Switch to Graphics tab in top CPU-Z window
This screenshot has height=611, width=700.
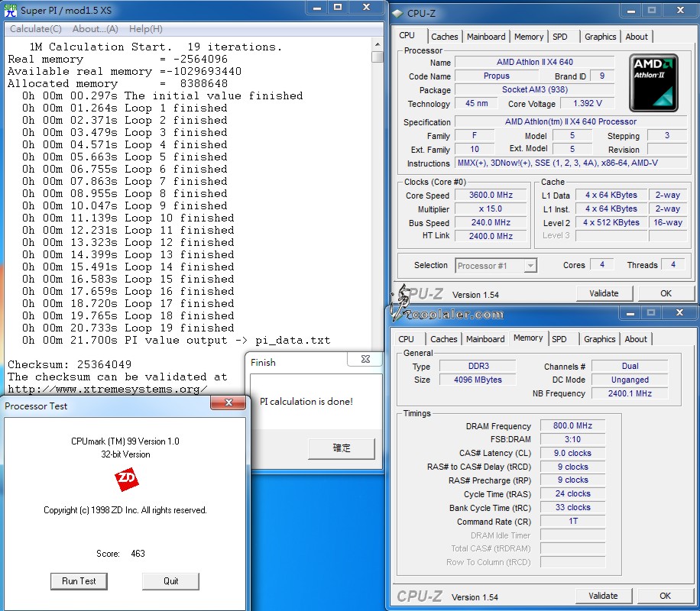(600, 37)
